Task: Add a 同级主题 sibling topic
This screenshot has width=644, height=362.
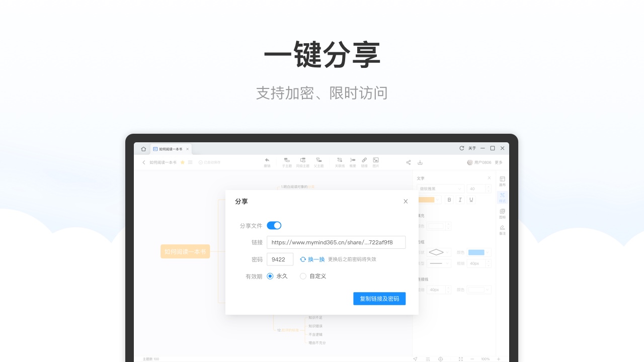Action: coord(303,162)
